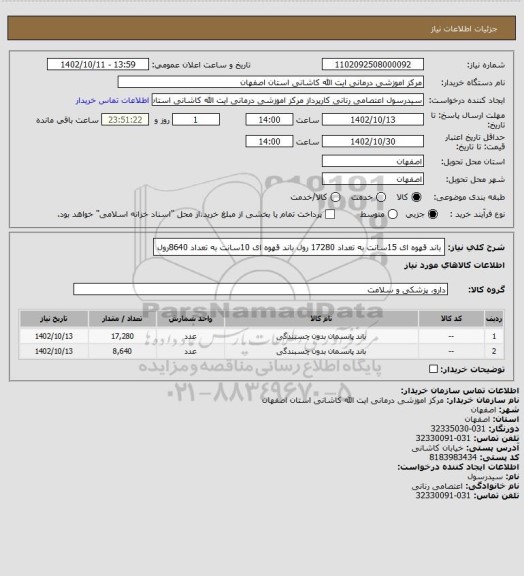Click the ایجاد کننده درخواست field
524x576 pixels.
pyautogui.click(x=288, y=100)
